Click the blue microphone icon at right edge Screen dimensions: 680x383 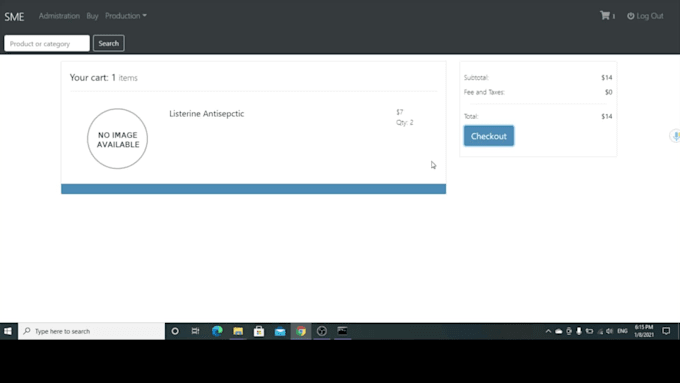[675, 136]
